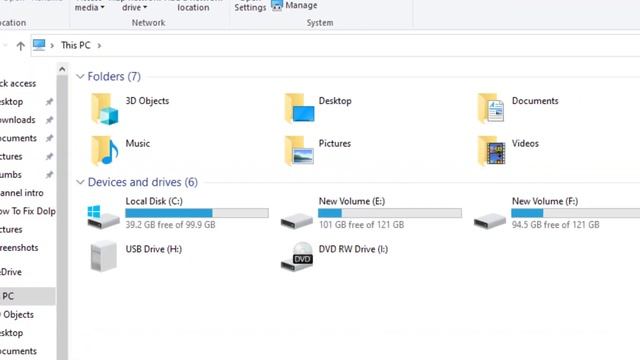Click Open Settings in the ribbon

pyautogui.click(x=250, y=6)
